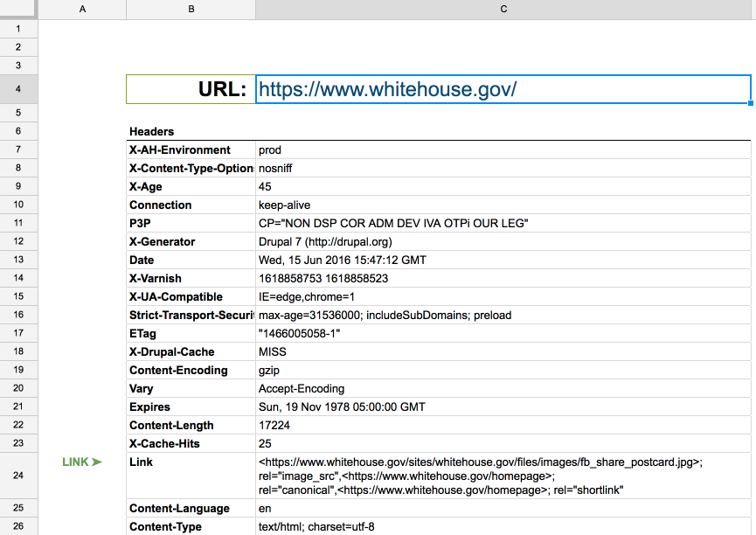Select the 'Accept-Encoding' value cell
Screen dimensions: 756x535
pos(503,388)
